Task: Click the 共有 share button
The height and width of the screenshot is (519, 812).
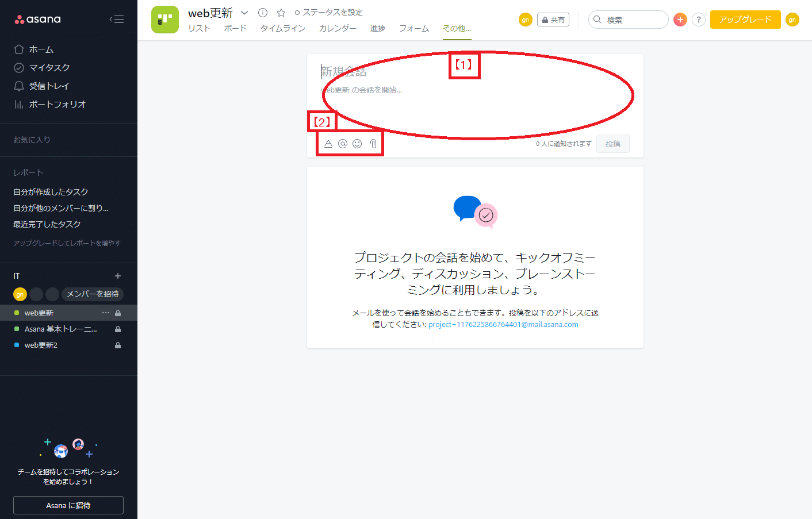Action: [553, 20]
